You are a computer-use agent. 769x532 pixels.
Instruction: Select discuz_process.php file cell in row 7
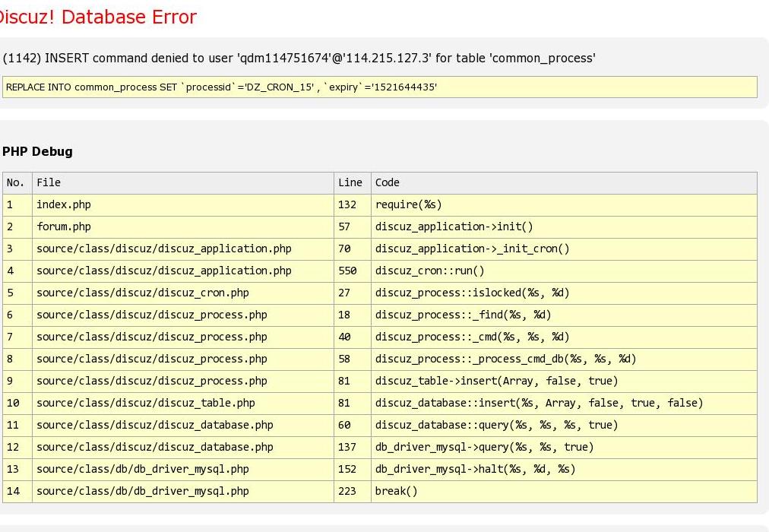coord(183,337)
